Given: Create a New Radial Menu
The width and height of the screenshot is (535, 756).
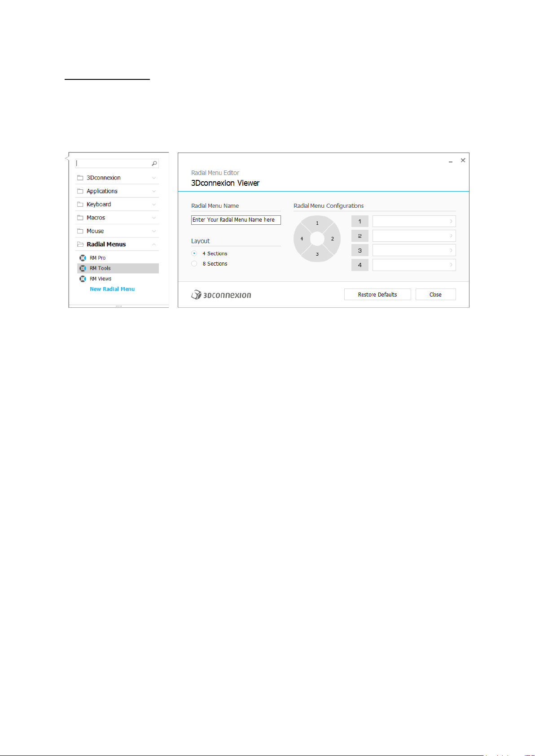Looking at the screenshot, I should tap(112, 289).
